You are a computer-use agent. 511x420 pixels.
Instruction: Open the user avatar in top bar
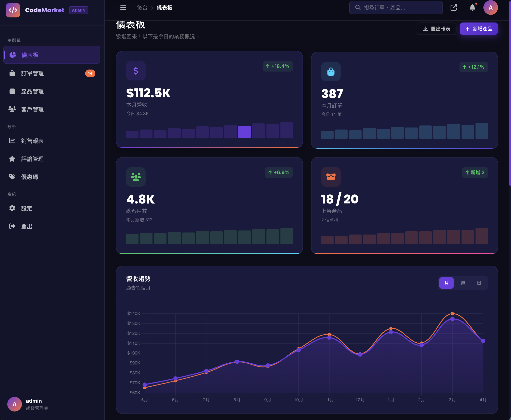pyautogui.click(x=491, y=7)
